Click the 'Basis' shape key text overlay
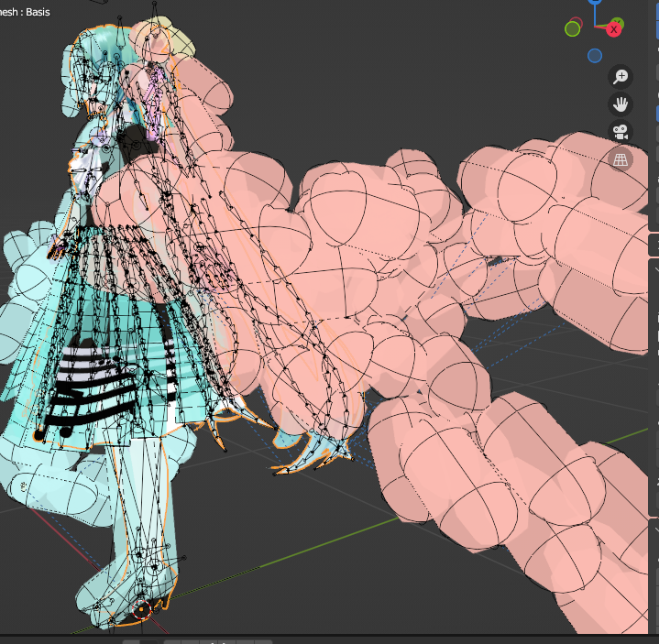 pos(38,12)
